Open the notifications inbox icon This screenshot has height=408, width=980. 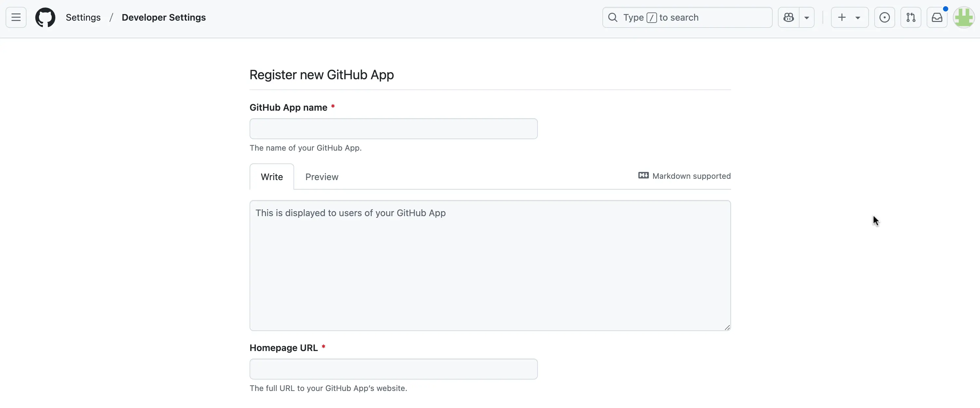(937, 17)
